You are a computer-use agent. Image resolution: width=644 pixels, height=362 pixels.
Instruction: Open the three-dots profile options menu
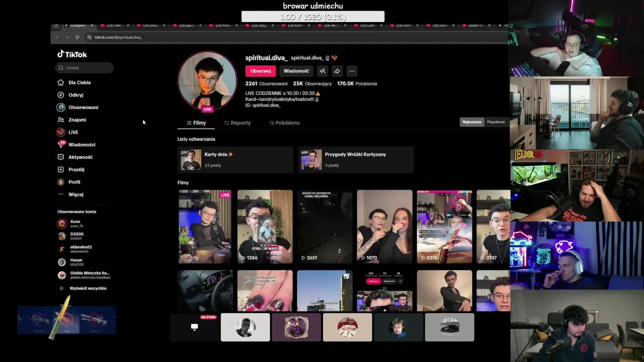[x=352, y=71]
